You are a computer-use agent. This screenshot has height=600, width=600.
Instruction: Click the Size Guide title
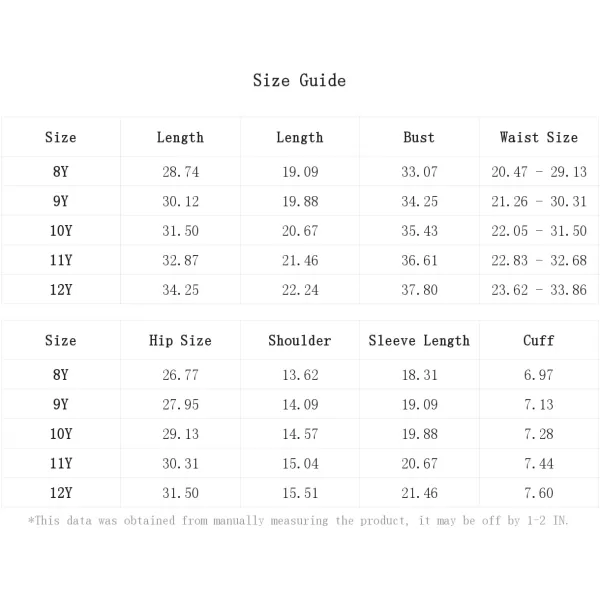click(299, 80)
